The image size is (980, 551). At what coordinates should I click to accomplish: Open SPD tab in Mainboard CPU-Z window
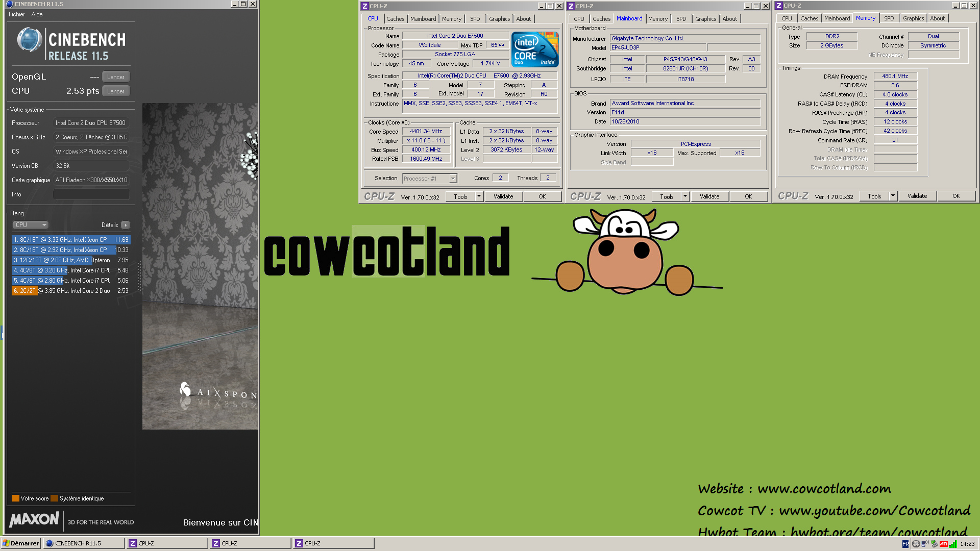coord(681,19)
